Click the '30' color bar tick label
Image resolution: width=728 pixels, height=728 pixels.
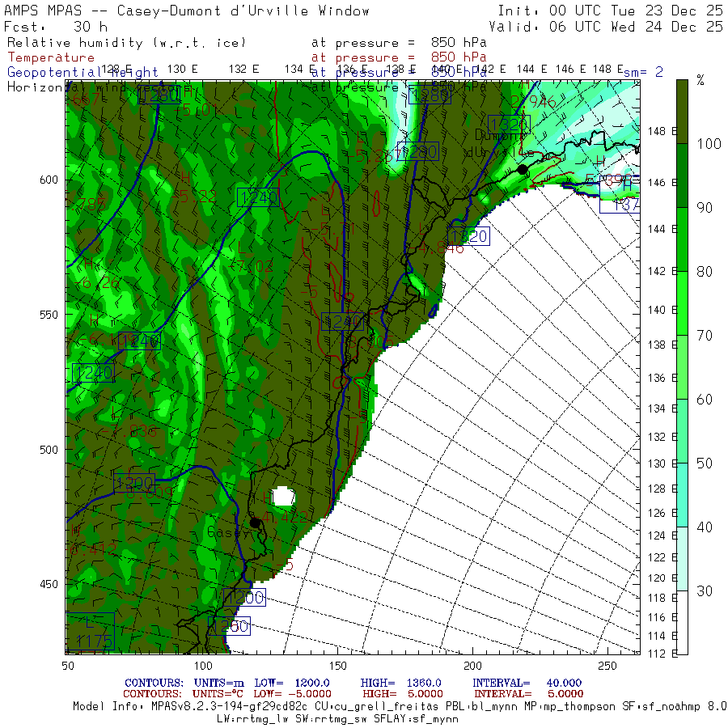pos(705,591)
